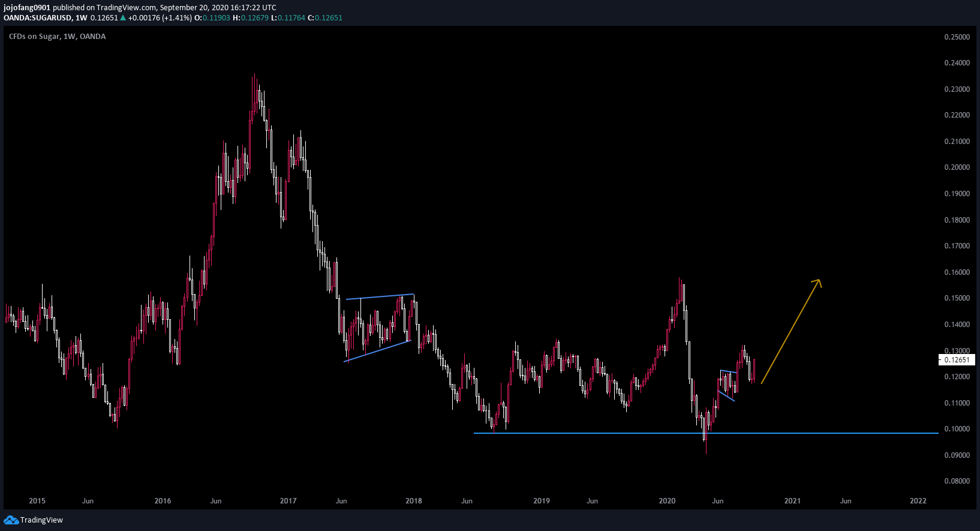Click the 0.18000 price axis label
Screen dimensions: 980x531
[957, 220]
